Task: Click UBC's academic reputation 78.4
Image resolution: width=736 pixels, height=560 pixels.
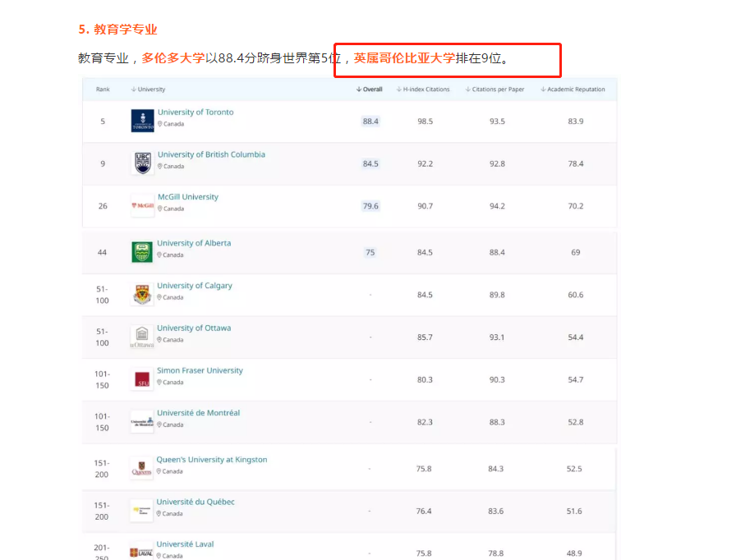Action: [x=576, y=163]
